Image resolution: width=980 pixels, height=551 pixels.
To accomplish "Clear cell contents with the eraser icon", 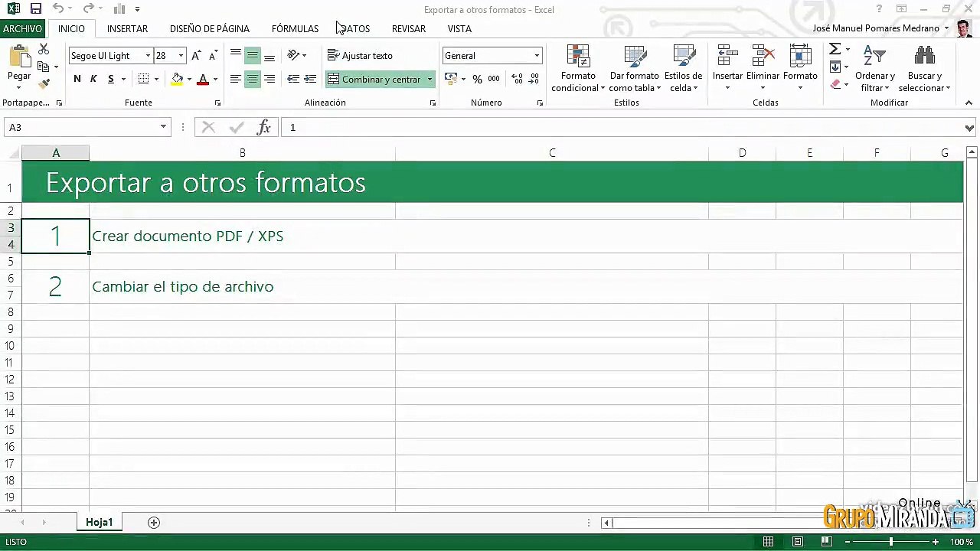I will pos(835,84).
